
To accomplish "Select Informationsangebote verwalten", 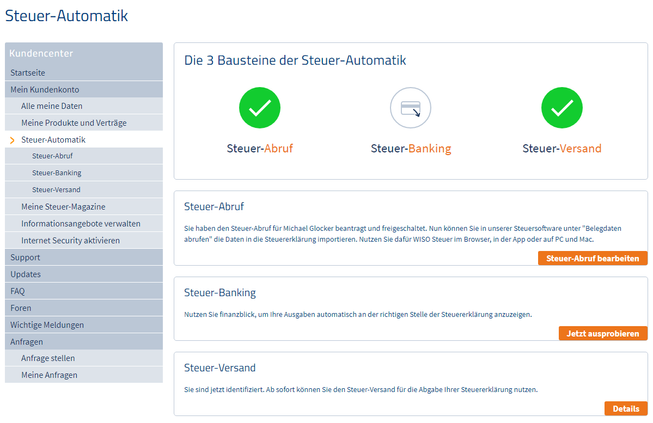I will point(80,223).
